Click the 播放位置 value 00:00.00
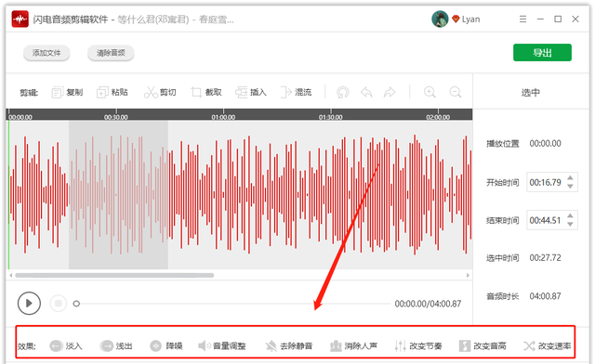This screenshot has width=595, height=364. (x=546, y=143)
